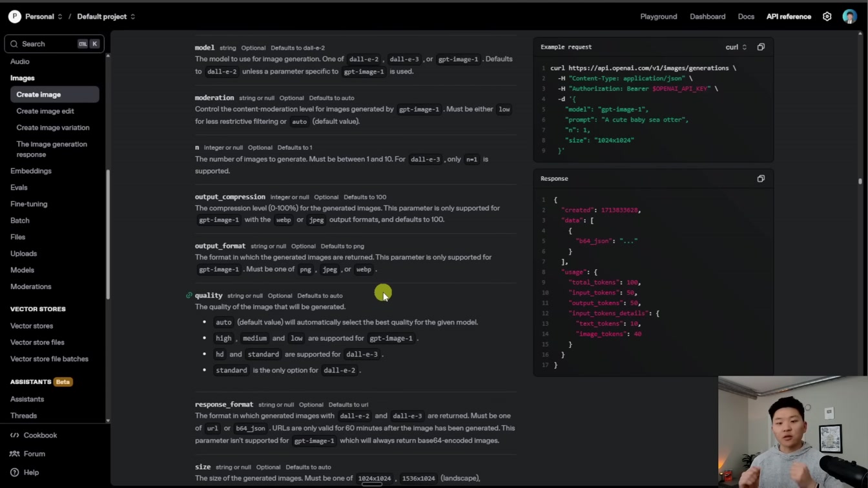Image resolution: width=868 pixels, height=488 pixels.
Task: Open the Forum link
Action: click(x=34, y=454)
